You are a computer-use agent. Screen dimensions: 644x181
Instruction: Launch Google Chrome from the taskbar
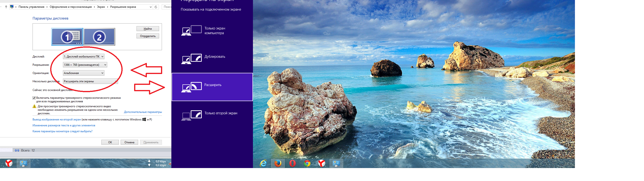307,163
